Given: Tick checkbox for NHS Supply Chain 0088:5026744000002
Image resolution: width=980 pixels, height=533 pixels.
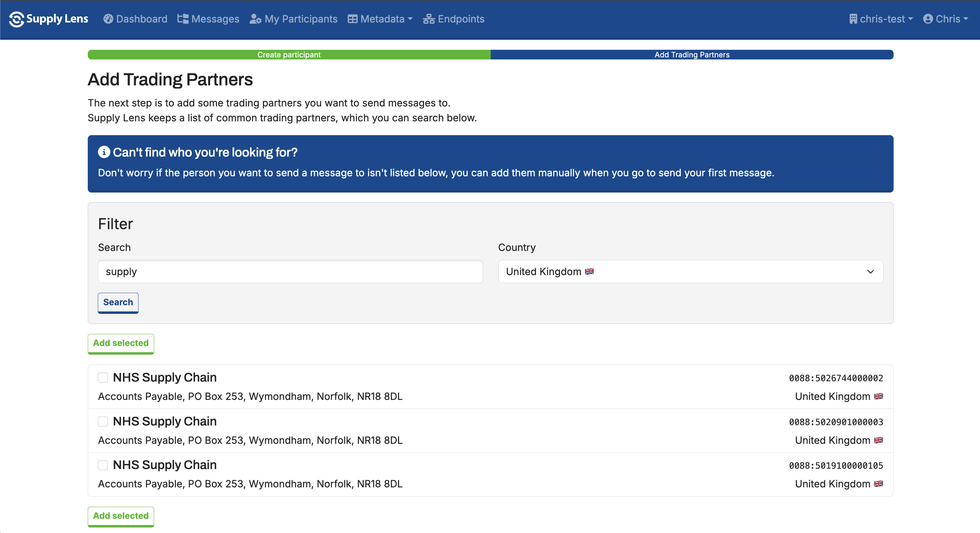Looking at the screenshot, I should [x=103, y=377].
